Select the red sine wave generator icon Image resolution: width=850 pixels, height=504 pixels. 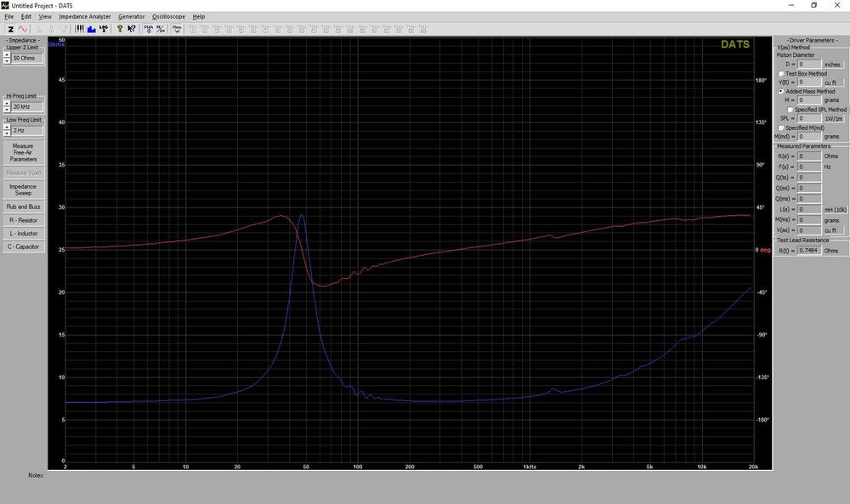click(x=23, y=29)
